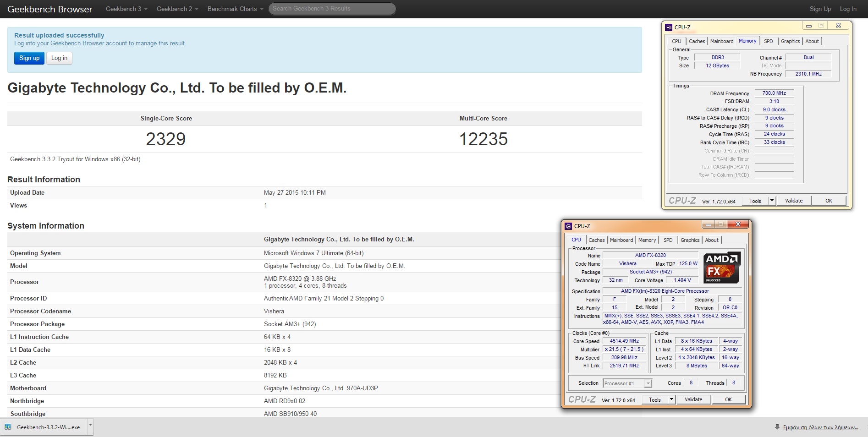Click the blue Sign up button
The image size is (868, 437).
[29, 58]
